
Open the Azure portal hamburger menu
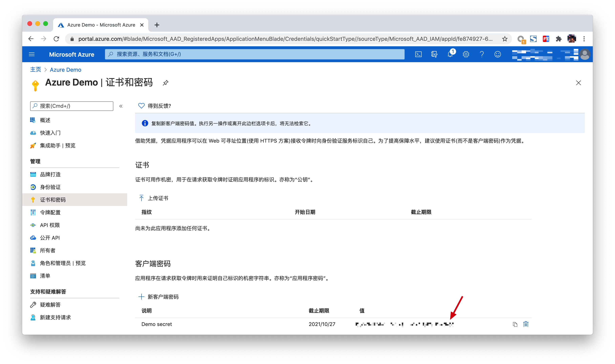[x=32, y=54]
